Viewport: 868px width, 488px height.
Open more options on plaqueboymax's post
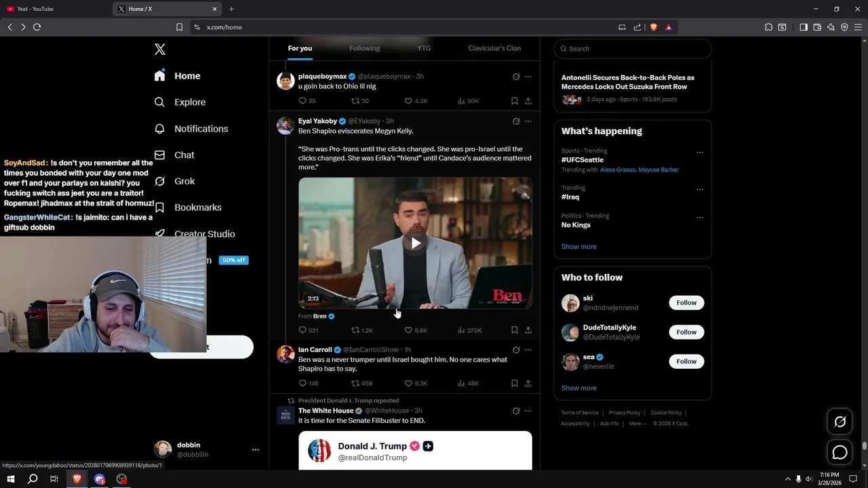(x=528, y=77)
